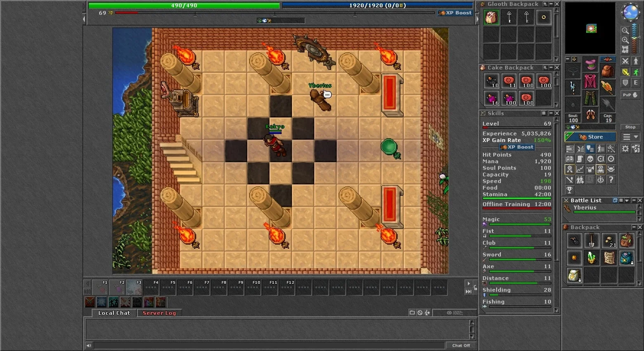Switch to the Local Chat tab
Image resolution: width=644 pixels, height=351 pixels.
tap(114, 313)
